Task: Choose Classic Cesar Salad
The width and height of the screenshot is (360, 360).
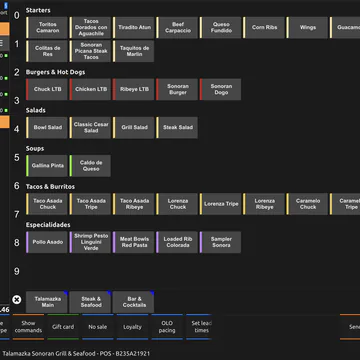Action: [x=90, y=127]
